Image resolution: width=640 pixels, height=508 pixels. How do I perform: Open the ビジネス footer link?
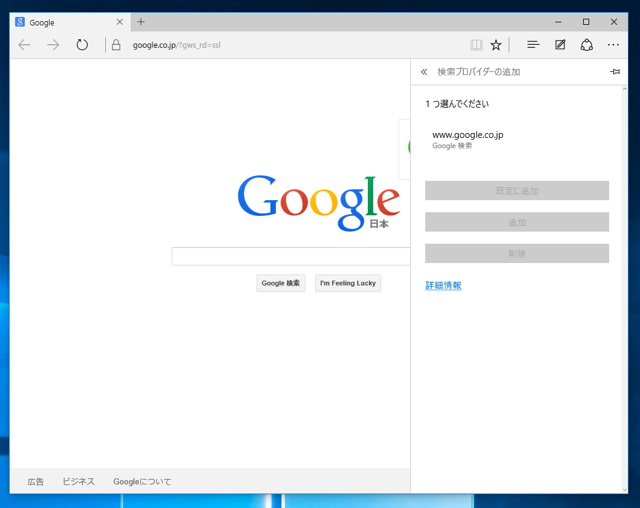point(78,481)
